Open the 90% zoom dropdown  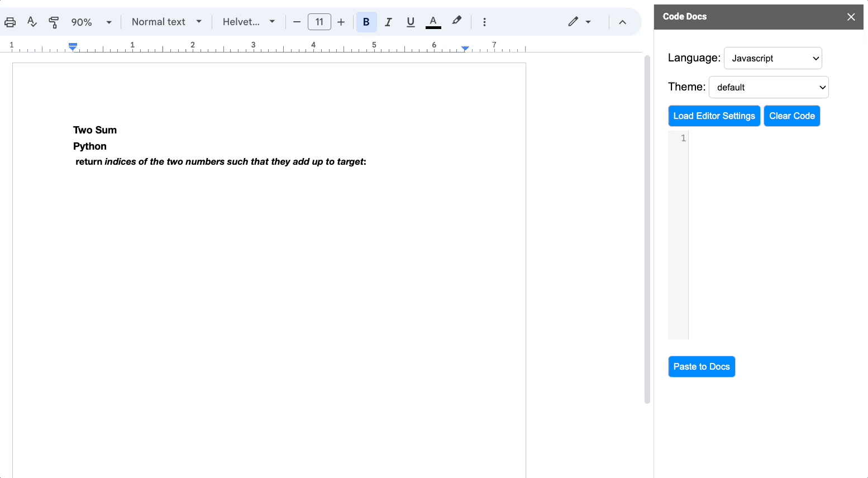click(x=92, y=22)
